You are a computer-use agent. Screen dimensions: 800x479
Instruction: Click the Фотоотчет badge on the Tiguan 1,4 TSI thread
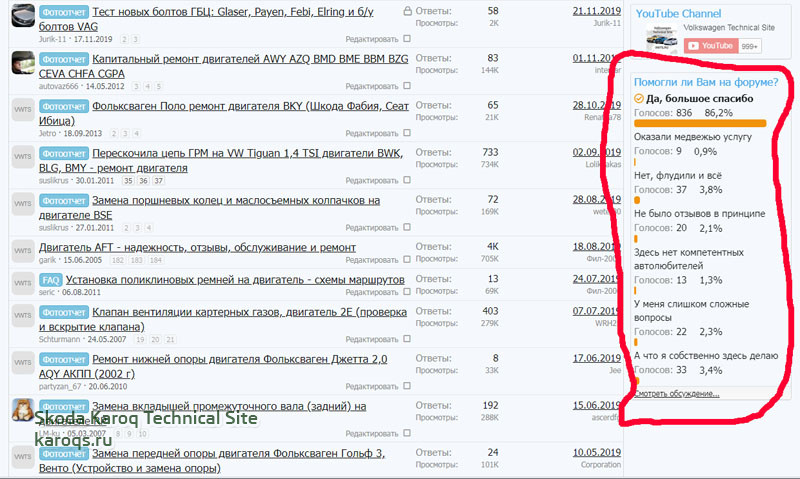[x=64, y=154]
